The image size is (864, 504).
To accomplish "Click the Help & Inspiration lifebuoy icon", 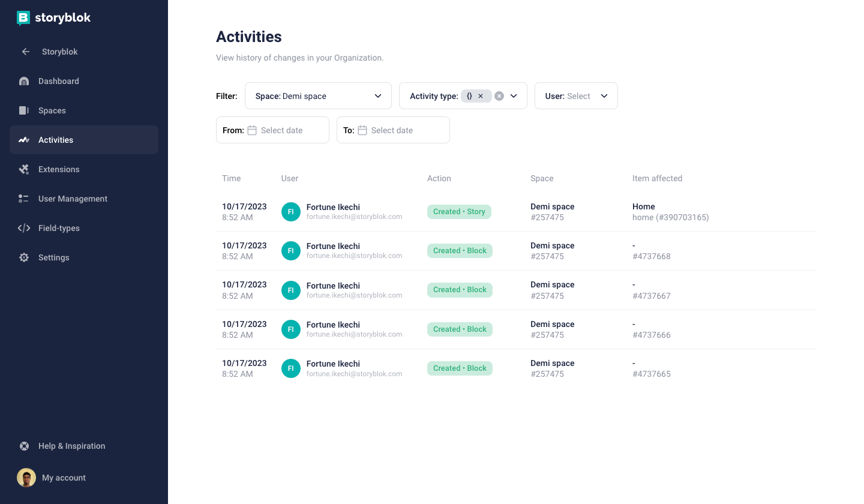I will pos(24,446).
